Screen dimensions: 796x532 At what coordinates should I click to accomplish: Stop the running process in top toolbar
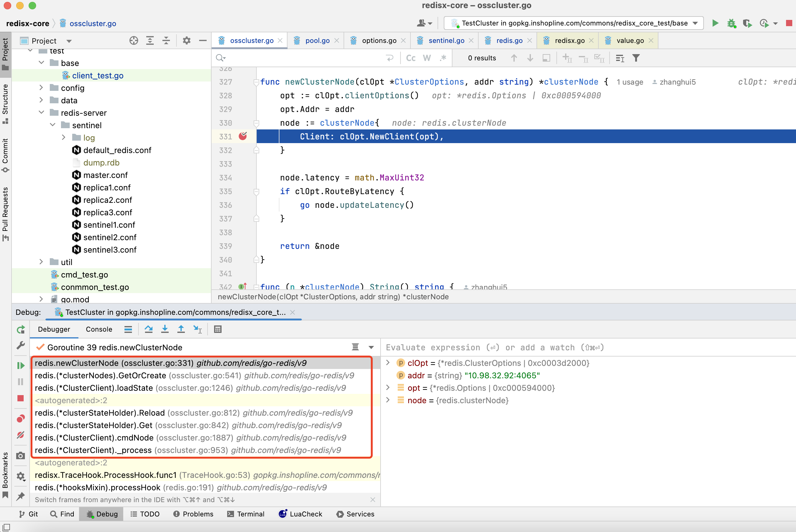[789, 23]
